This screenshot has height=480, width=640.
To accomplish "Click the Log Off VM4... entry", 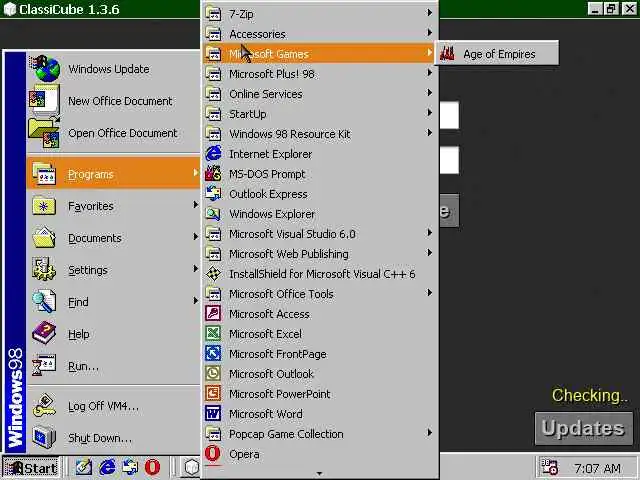I will click(113, 406).
